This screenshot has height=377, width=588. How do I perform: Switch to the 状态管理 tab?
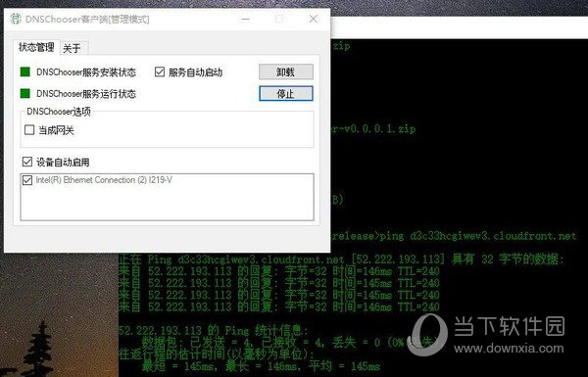click(36, 48)
